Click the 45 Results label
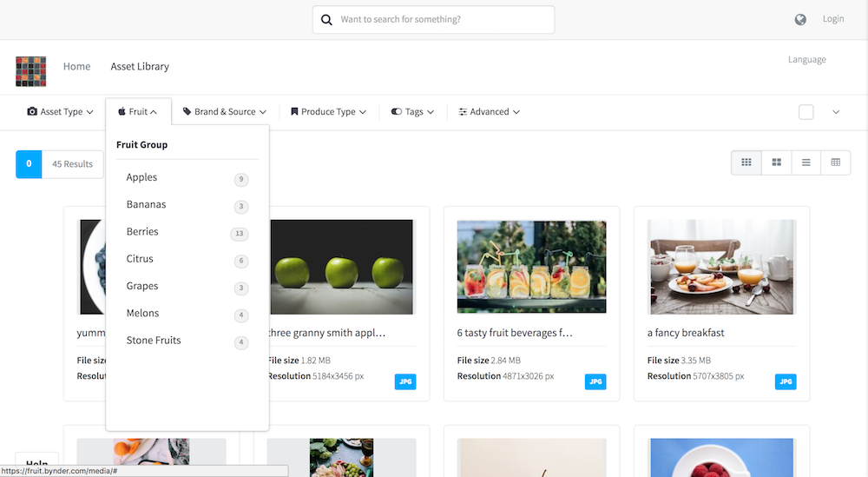 pos(73,164)
